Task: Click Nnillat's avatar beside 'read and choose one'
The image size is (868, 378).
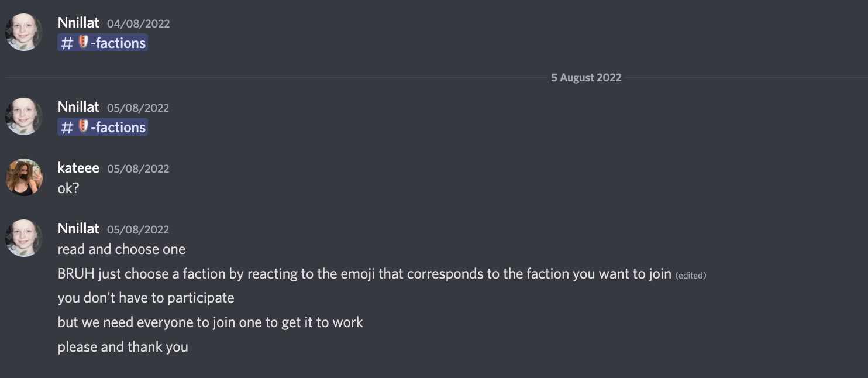Action: (x=24, y=238)
